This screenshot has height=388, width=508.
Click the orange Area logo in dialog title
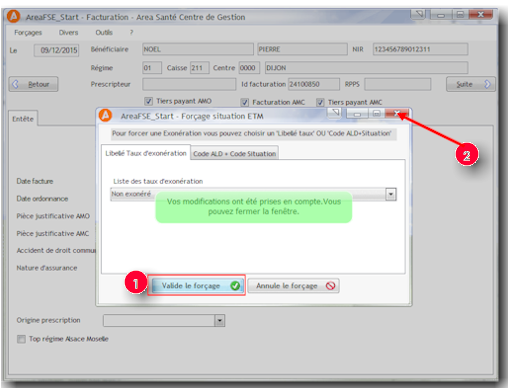(105, 116)
